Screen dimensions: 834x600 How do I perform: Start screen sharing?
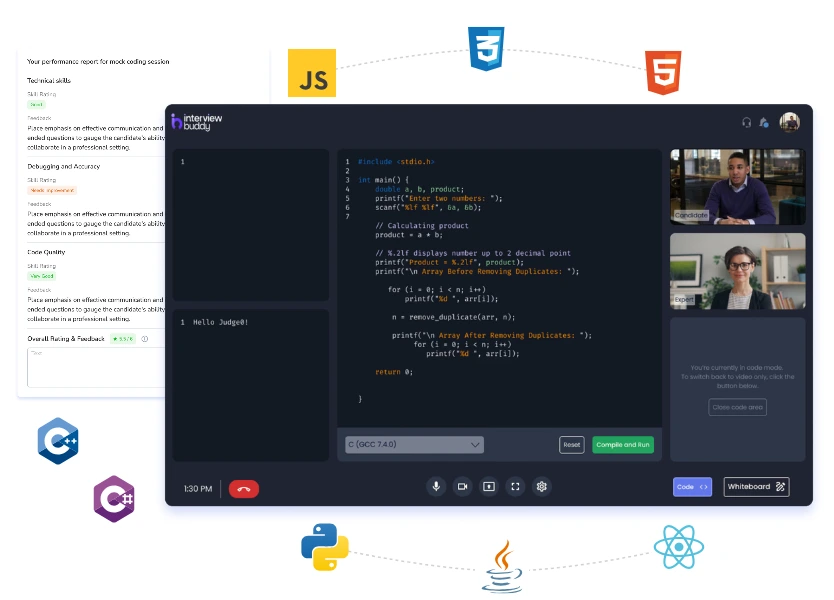[x=489, y=487]
